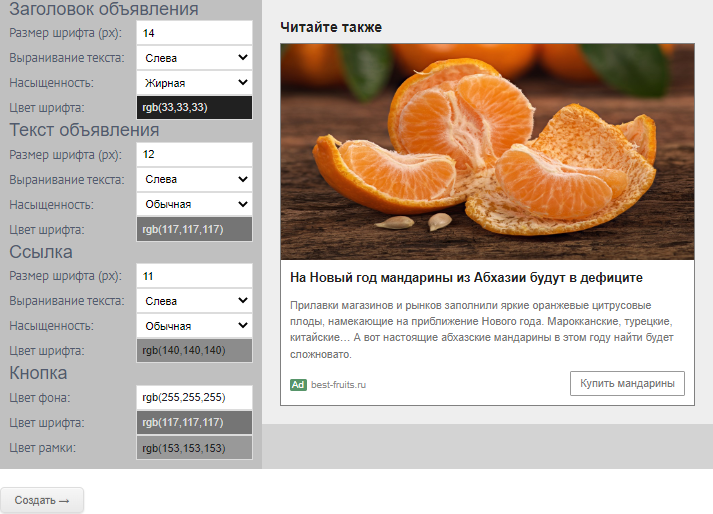Click the mandarin photo in the ad
The height and width of the screenshot is (514, 713).
click(x=487, y=151)
